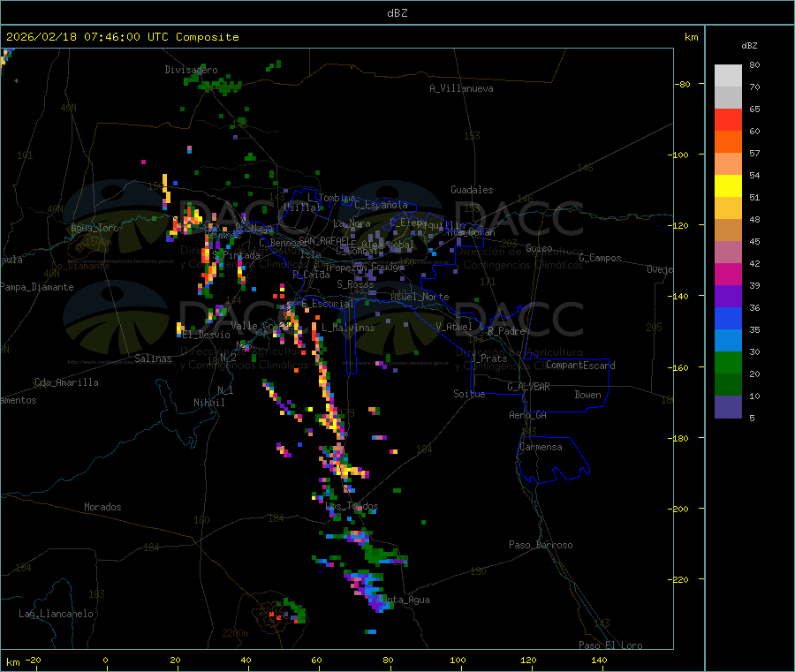Click the Atuel_Norte map label
The width and height of the screenshot is (795, 672).
[420, 297]
